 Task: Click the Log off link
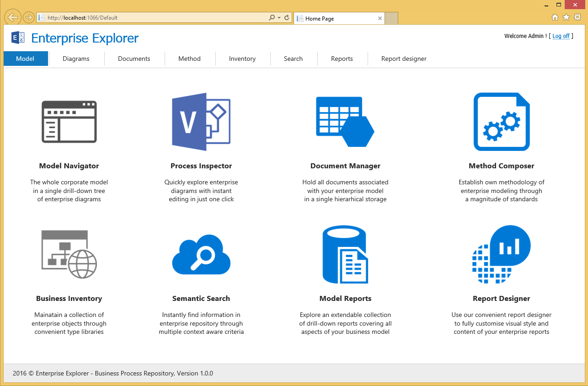[561, 36]
